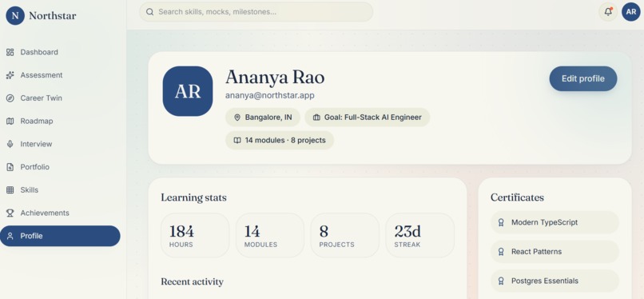Click the Profile person icon
This screenshot has width=644, height=299.
(10, 236)
